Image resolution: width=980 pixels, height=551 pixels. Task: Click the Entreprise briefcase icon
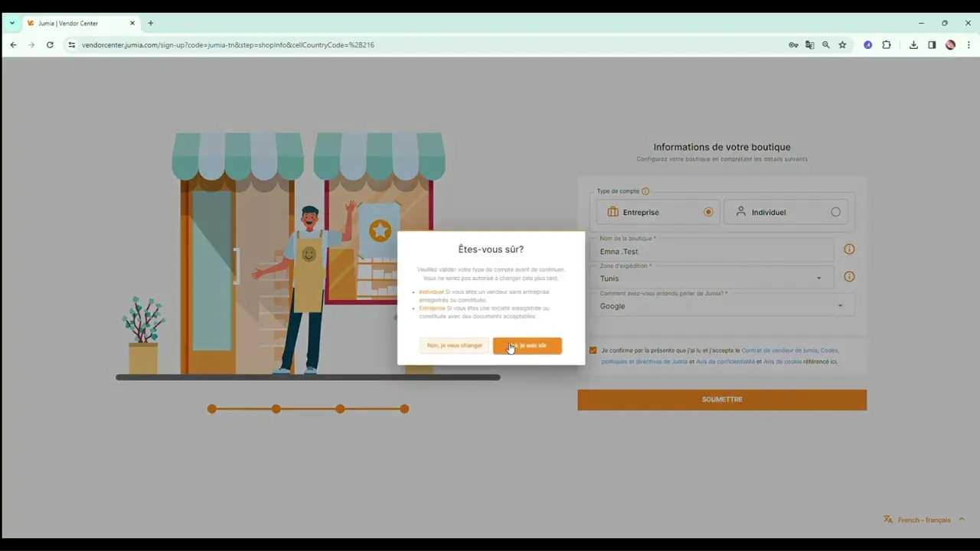[612, 212]
